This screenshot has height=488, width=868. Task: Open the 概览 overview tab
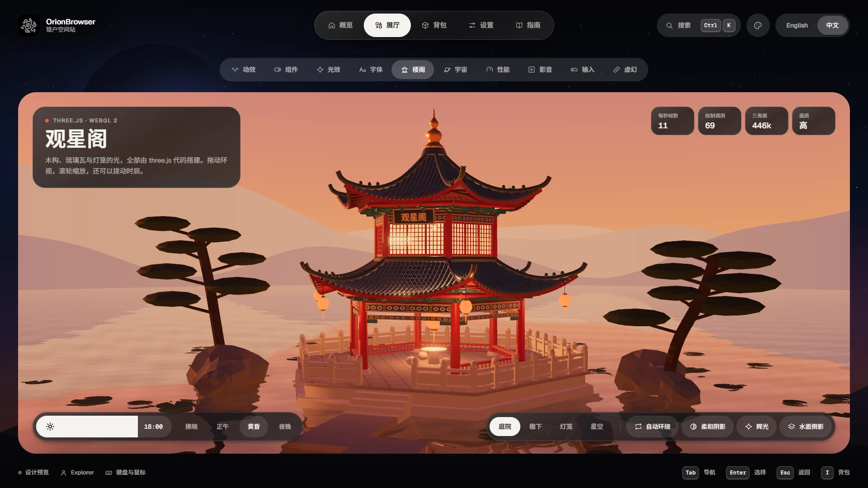click(340, 25)
